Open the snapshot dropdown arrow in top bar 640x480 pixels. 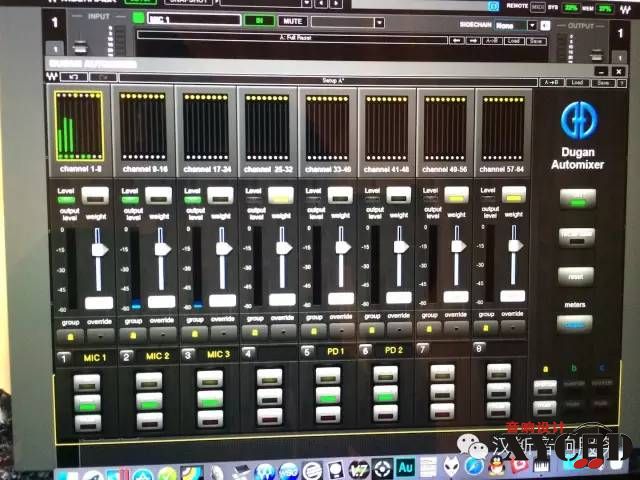[x=307, y=3]
